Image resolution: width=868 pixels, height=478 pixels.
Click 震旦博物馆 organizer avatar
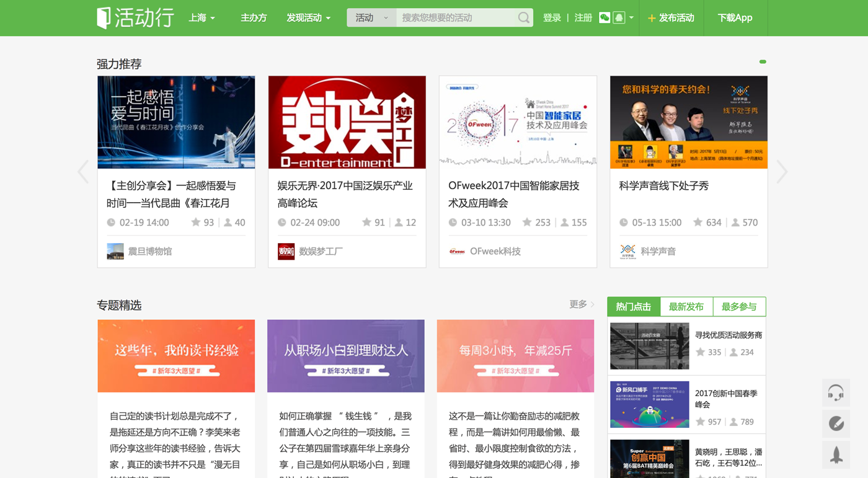(x=115, y=251)
